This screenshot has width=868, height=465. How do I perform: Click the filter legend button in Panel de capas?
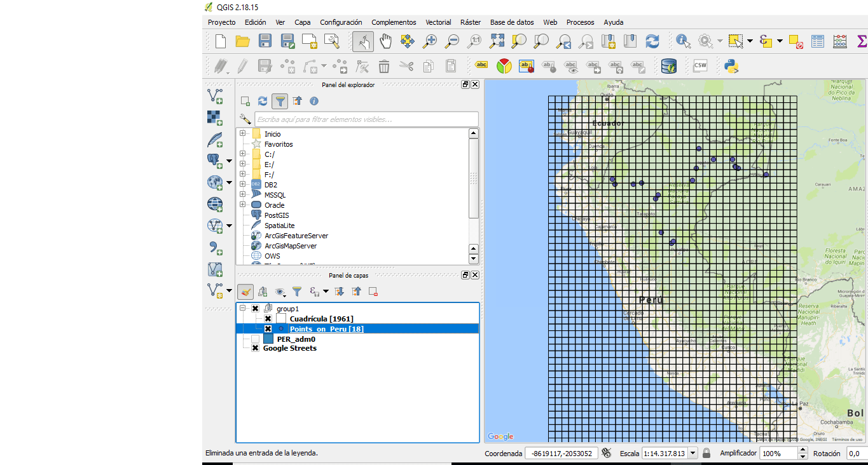coord(297,291)
